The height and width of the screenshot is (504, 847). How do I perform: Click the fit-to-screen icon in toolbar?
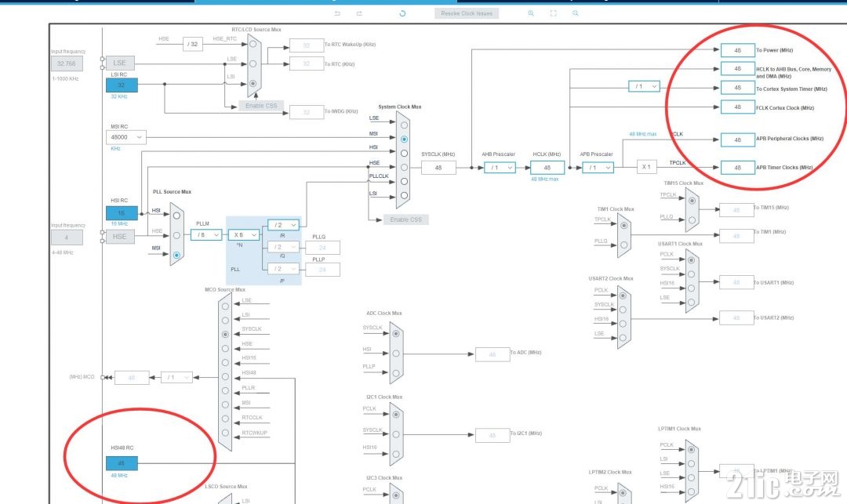pos(553,13)
